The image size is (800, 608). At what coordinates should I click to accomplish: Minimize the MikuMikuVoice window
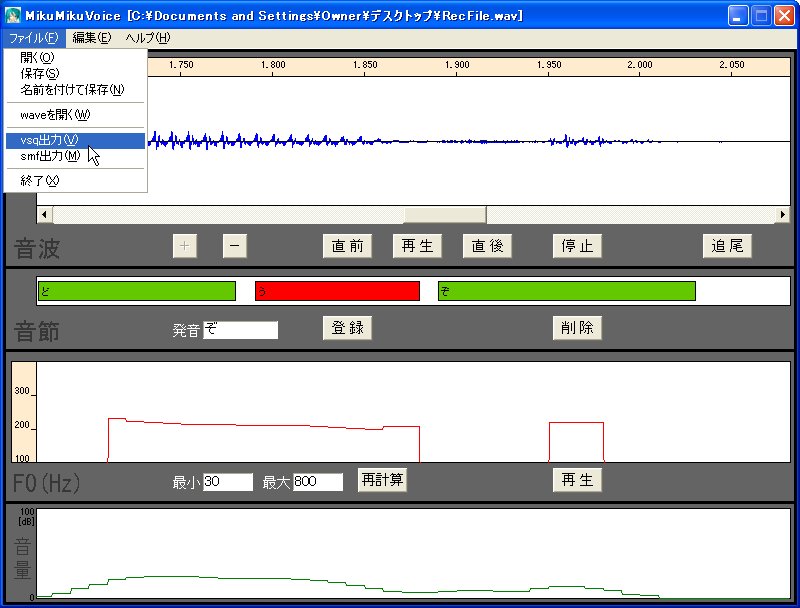coord(737,16)
